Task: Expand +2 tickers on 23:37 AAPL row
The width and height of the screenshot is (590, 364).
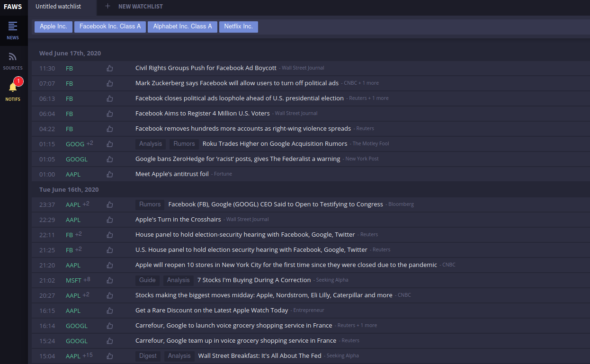Action: click(86, 204)
